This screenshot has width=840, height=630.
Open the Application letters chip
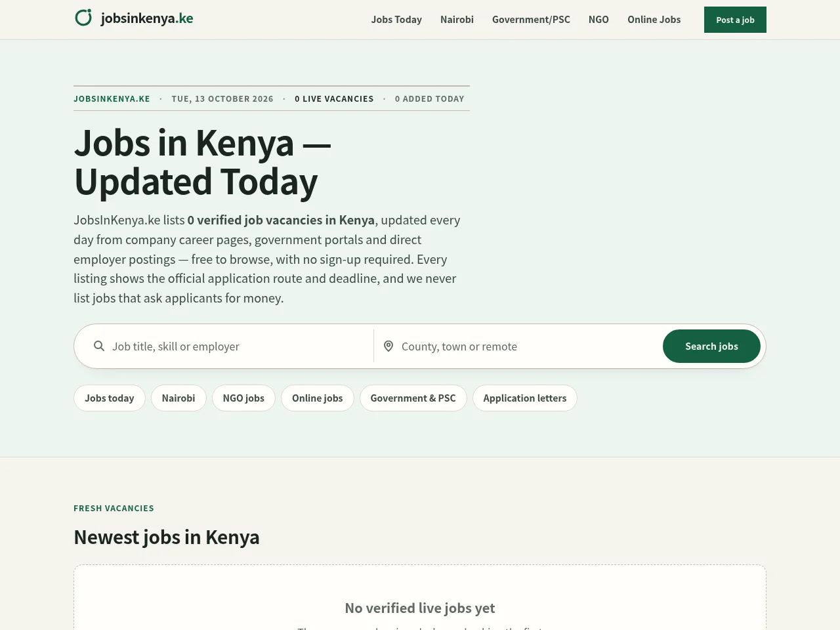click(525, 398)
